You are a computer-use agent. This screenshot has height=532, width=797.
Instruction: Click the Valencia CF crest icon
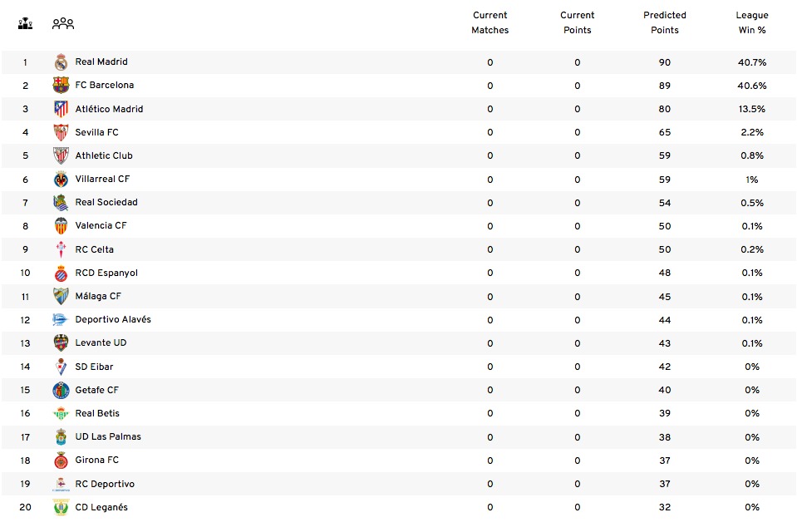pyautogui.click(x=61, y=226)
